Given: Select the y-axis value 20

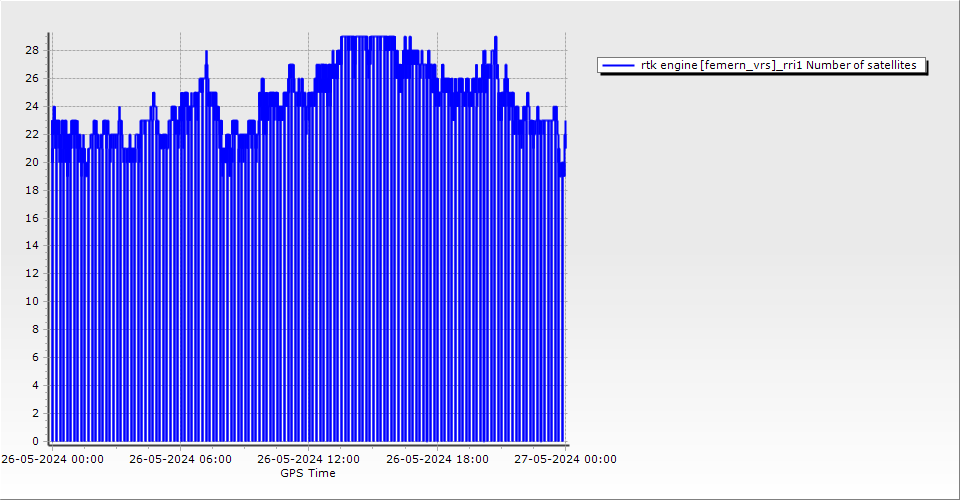Looking at the screenshot, I should 32,162.
